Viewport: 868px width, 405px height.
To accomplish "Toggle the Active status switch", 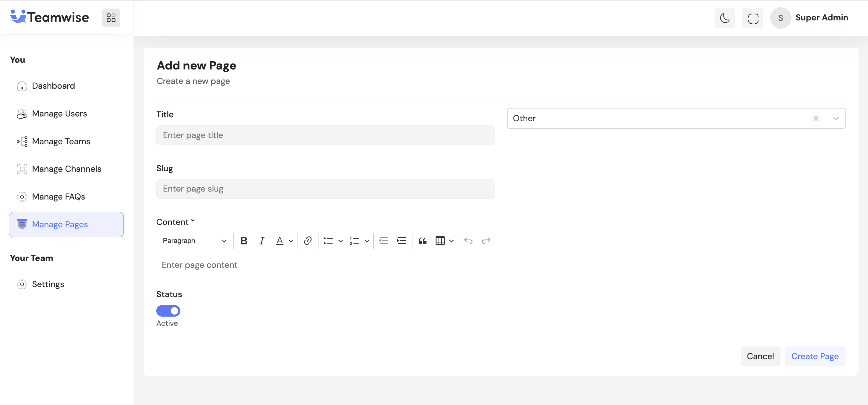I will 168,311.
